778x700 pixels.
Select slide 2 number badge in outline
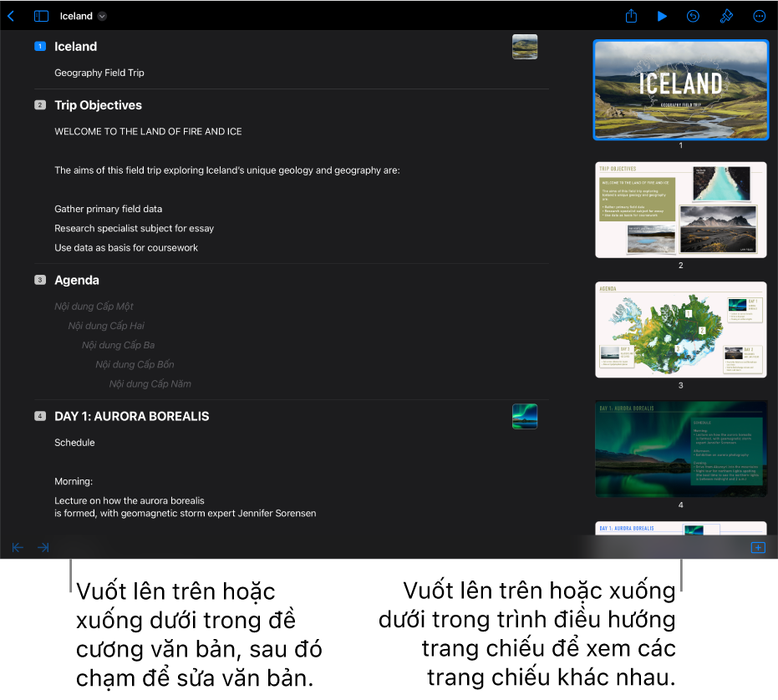tap(40, 105)
